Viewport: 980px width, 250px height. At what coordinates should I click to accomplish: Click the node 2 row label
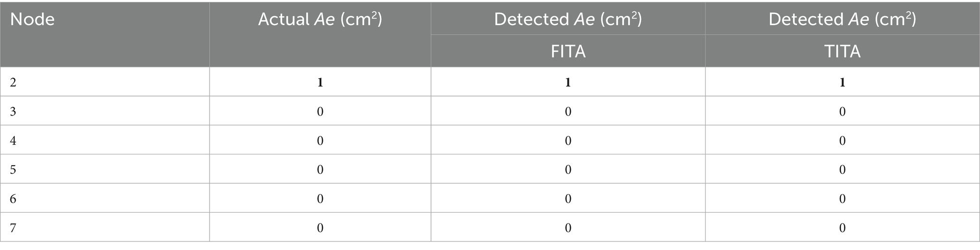point(13,82)
